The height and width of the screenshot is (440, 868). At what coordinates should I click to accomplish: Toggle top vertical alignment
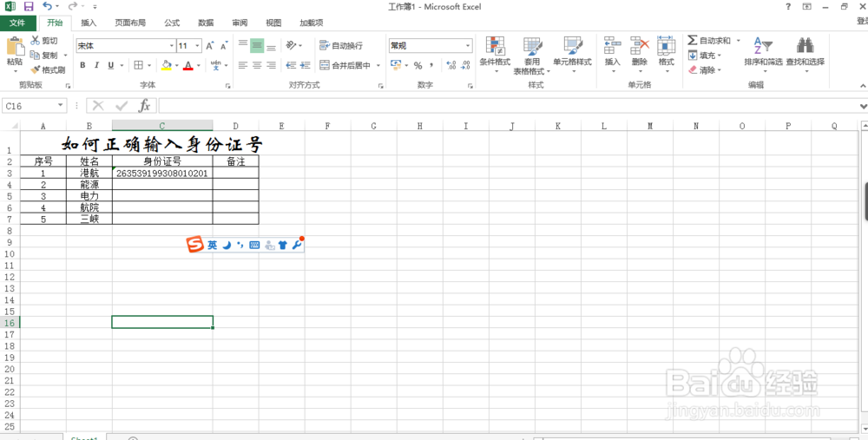(243, 45)
